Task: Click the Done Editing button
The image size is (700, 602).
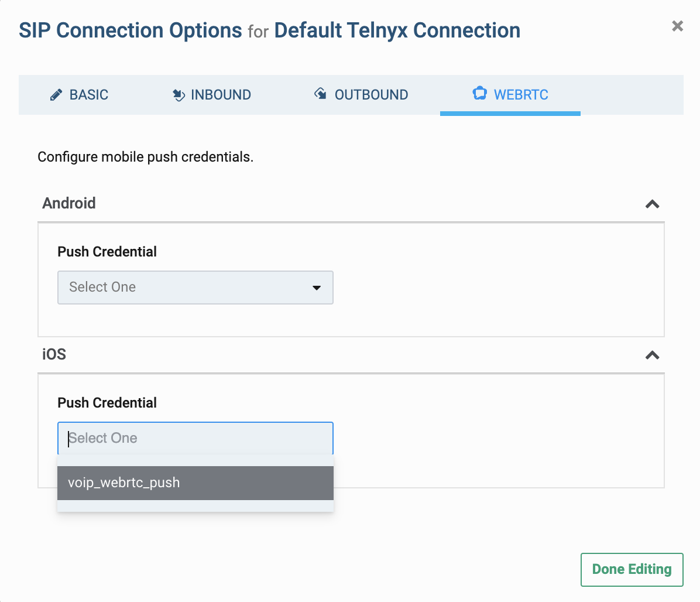Action: point(632,569)
